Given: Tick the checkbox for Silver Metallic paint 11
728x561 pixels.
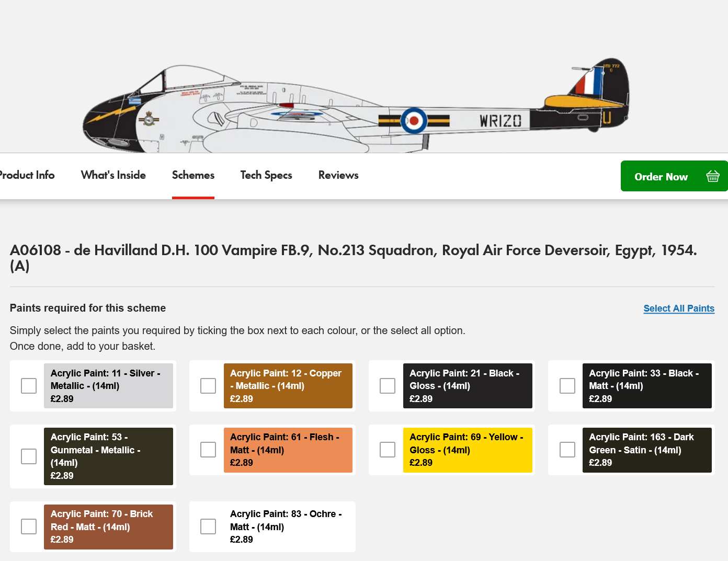Looking at the screenshot, I should coord(29,386).
